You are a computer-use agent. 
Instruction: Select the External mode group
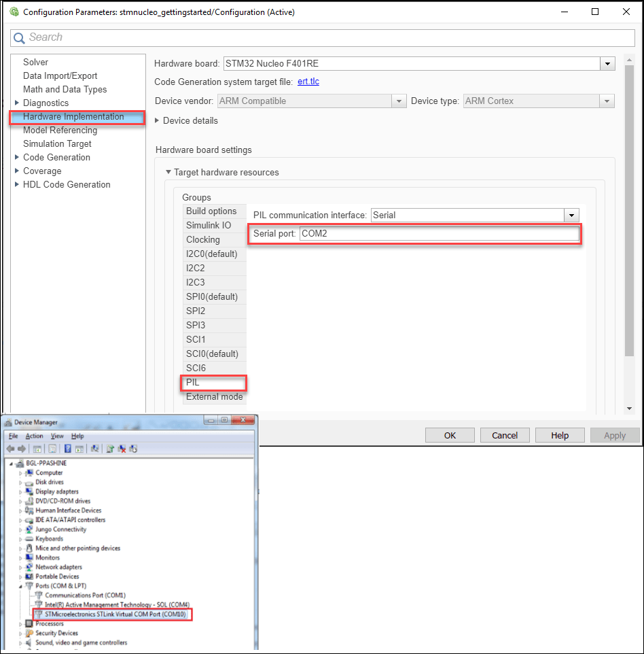click(214, 397)
